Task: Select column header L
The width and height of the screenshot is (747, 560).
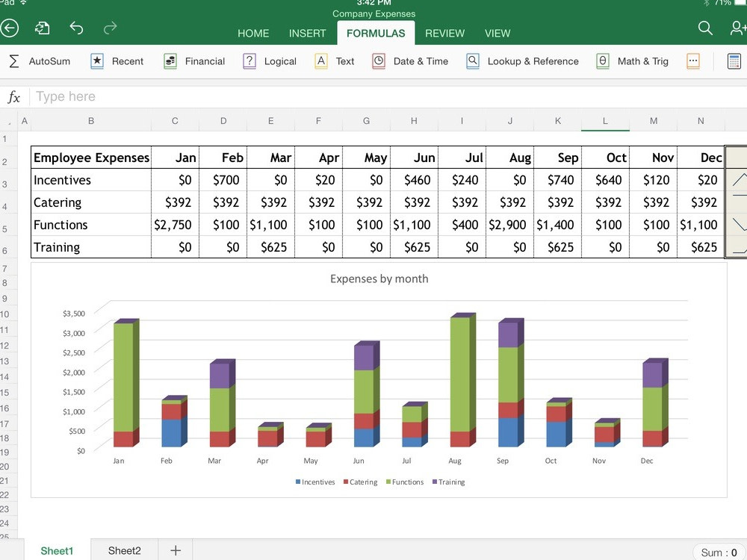Action: [605, 121]
